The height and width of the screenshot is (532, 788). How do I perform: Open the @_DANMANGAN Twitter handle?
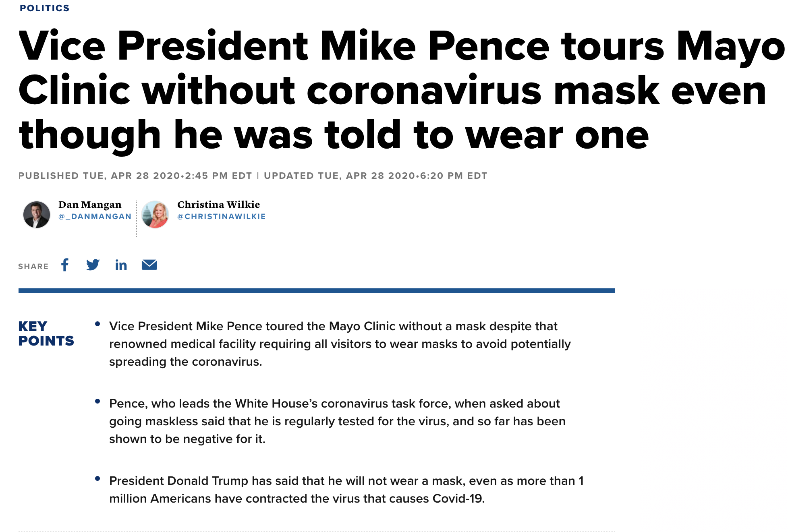click(x=95, y=217)
